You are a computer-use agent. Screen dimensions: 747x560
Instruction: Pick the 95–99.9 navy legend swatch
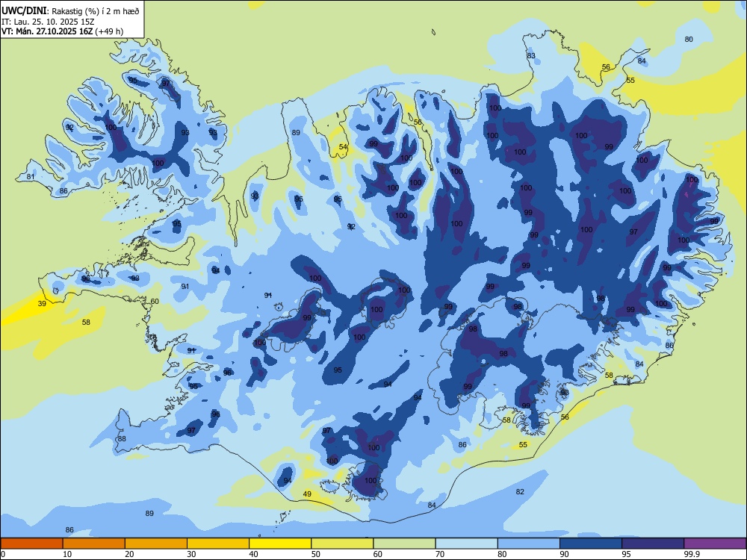point(653,544)
